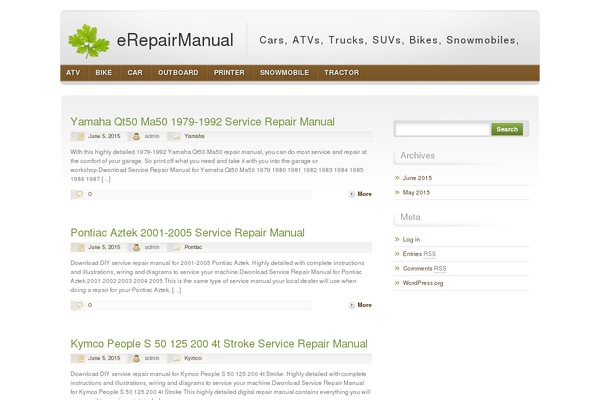Click the admin author link on Kymco post
Screen dimensions: 600x400
click(152, 358)
